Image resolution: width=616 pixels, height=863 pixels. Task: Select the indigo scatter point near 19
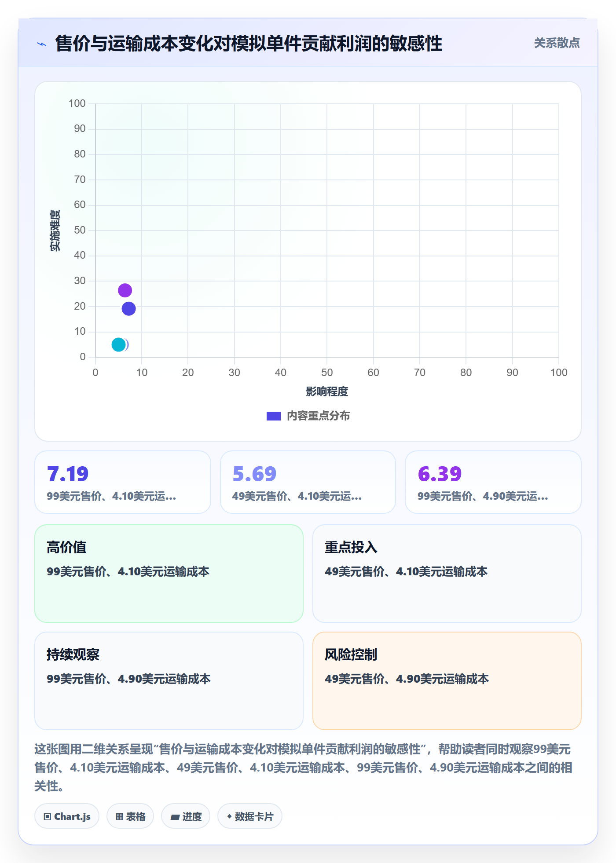[x=128, y=309]
